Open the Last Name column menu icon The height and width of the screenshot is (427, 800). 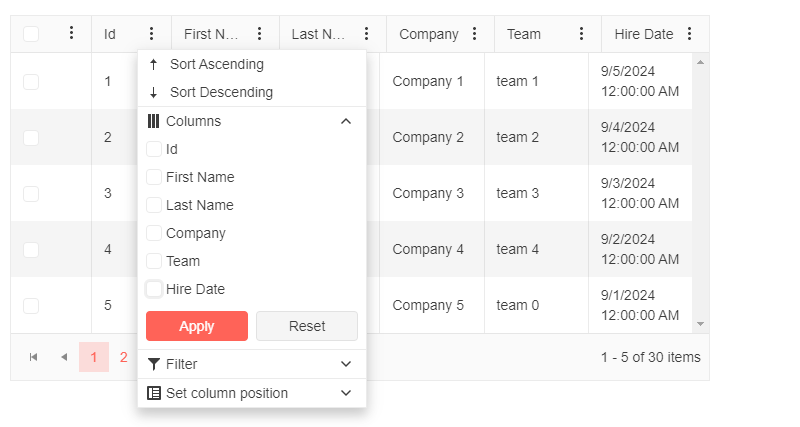click(366, 34)
